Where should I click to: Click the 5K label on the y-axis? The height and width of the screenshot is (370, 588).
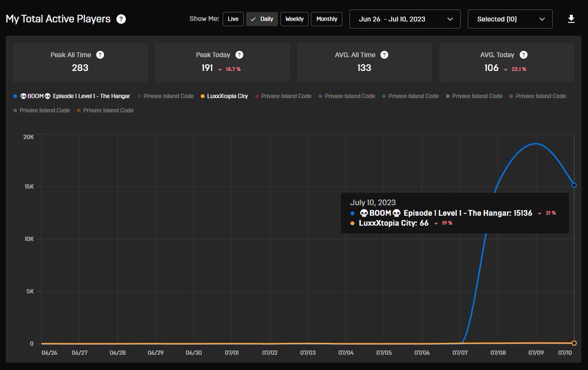click(30, 291)
